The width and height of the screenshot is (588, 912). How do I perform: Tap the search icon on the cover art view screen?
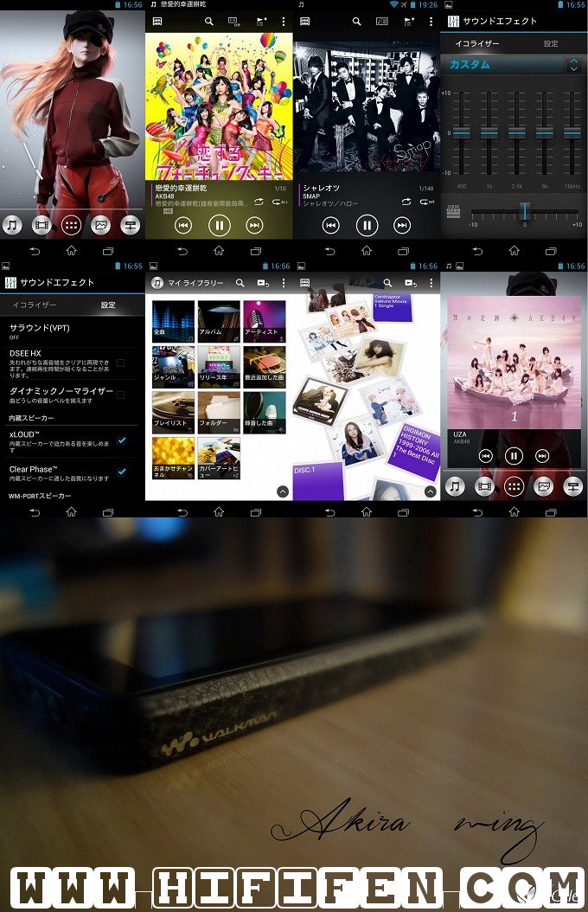pos(387,283)
